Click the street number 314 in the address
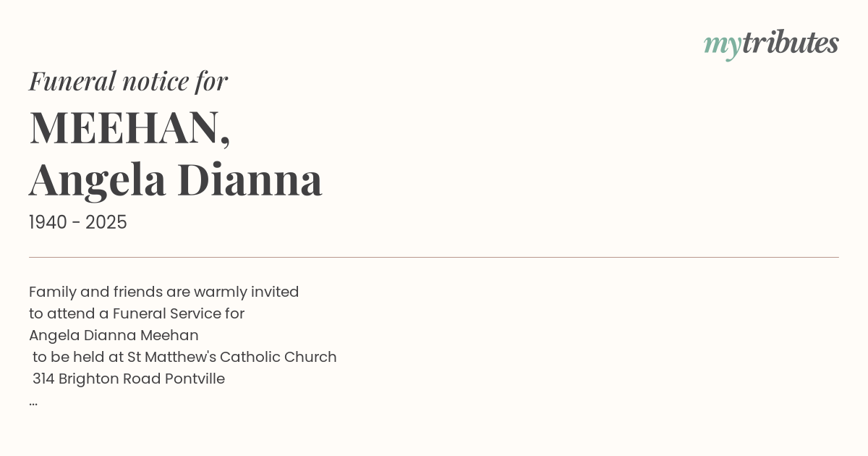The image size is (868, 456). 43,379
